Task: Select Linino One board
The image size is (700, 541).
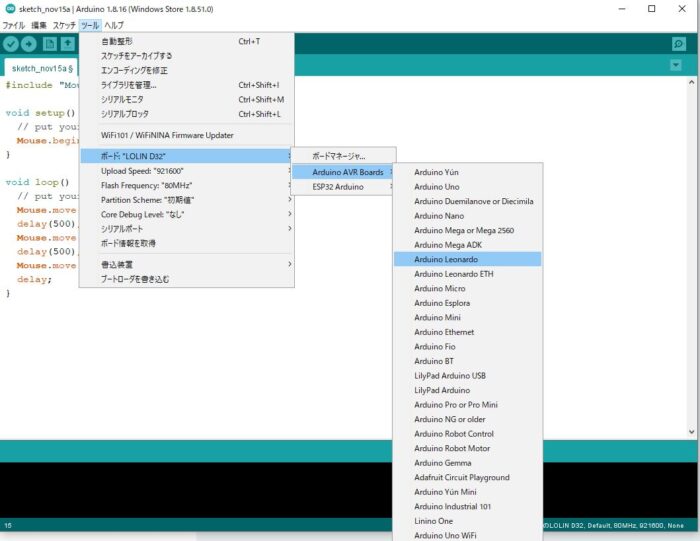Action: [467, 521]
